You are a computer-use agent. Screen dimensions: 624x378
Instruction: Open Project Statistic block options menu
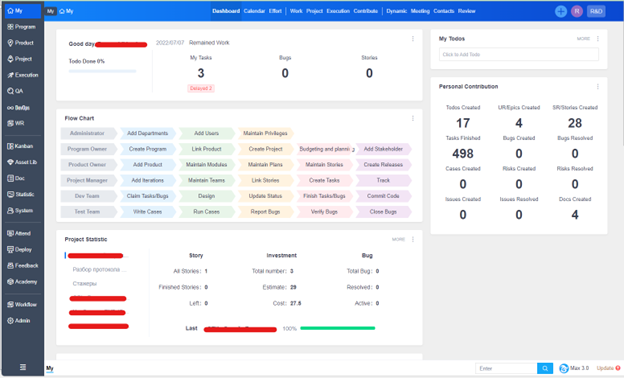[x=413, y=239]
